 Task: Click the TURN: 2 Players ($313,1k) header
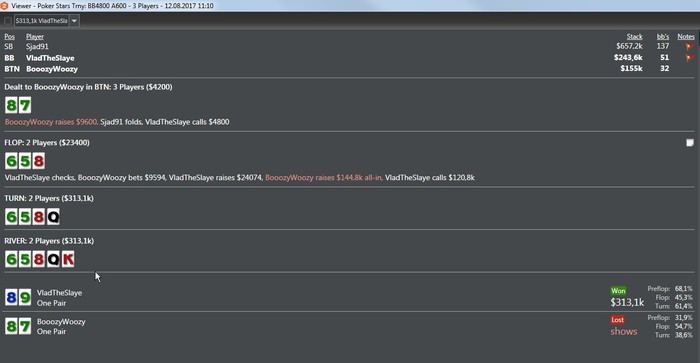[49, 198]
